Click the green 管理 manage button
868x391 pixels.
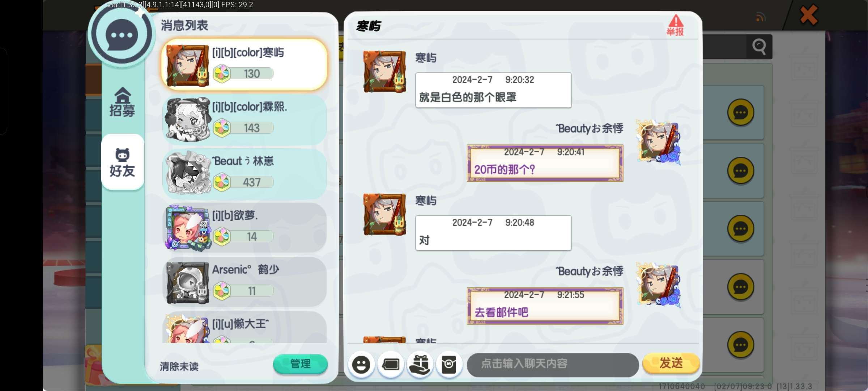click(x=300, y=364)
